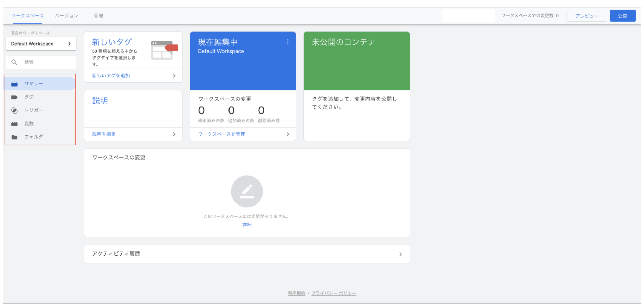Open three-dot menu on 現在編集中 card
644x308 pixels.
[288, 42]
